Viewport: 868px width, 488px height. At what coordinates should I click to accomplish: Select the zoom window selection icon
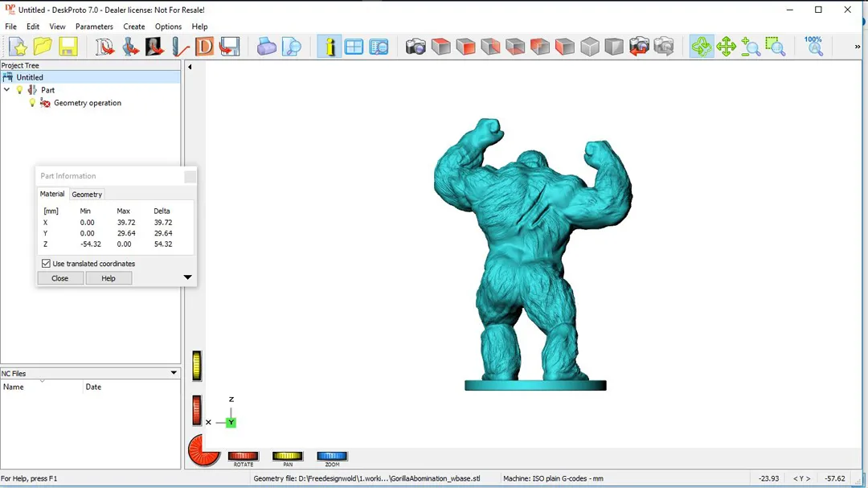(776, 47)
